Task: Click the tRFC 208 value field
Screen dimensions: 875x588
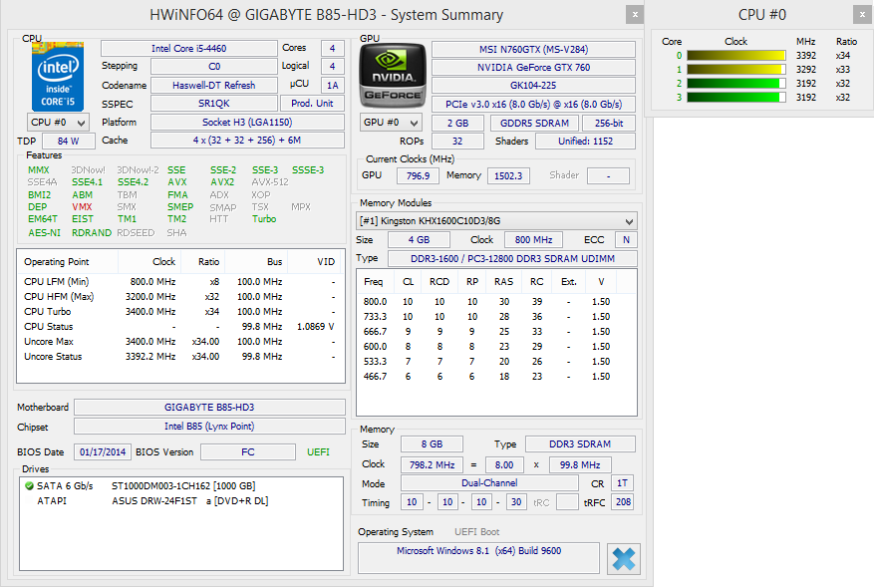Action: coord(623,502)
